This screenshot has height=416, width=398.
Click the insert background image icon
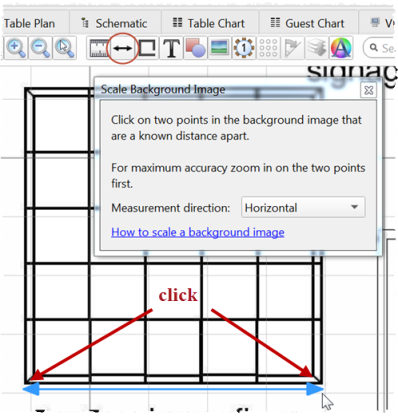coord(219,48)
